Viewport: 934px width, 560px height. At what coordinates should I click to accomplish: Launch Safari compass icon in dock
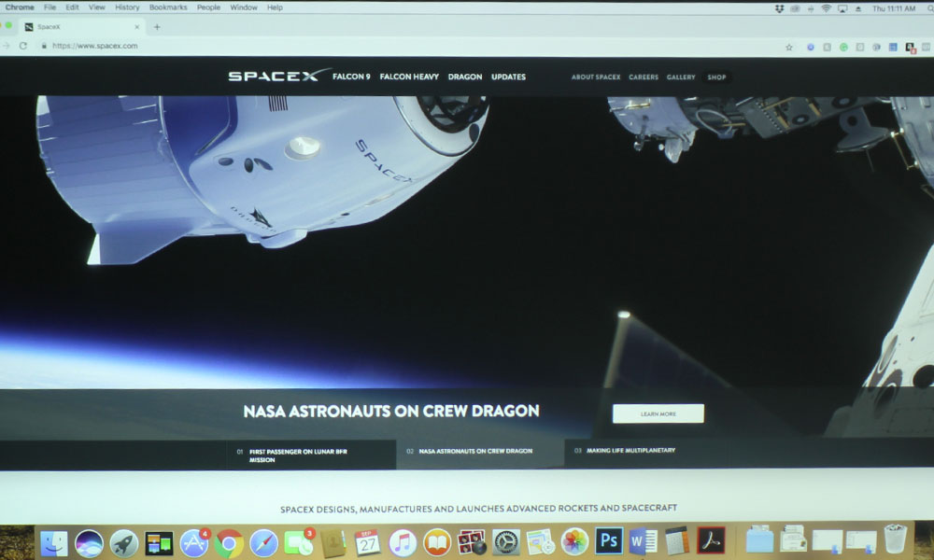point(264,543)
